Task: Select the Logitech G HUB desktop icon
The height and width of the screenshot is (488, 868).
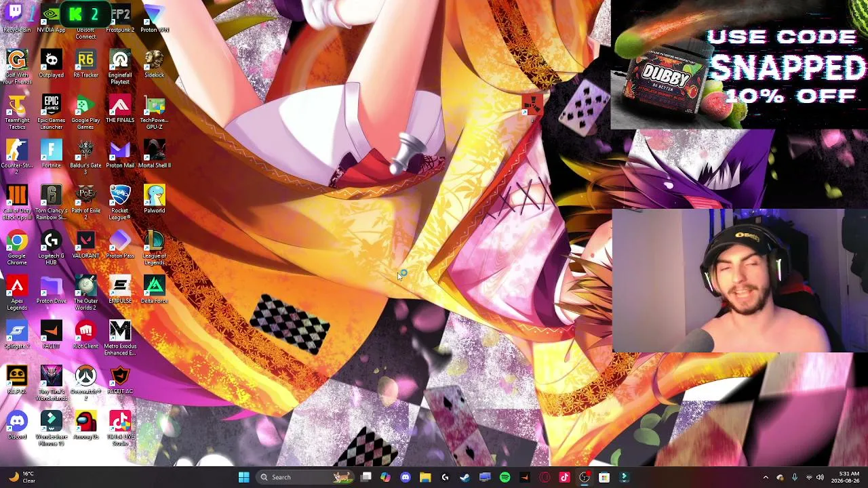Action: (x=51, y=249)
